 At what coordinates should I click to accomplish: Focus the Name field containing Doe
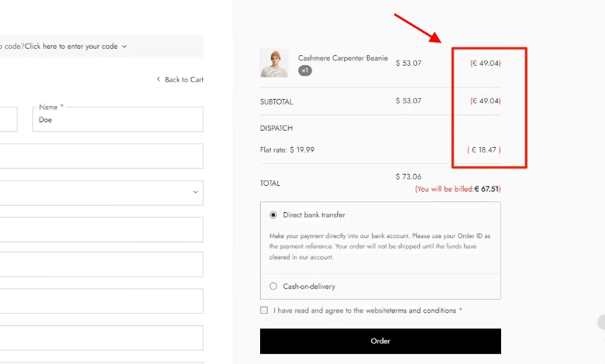(118, 119)
